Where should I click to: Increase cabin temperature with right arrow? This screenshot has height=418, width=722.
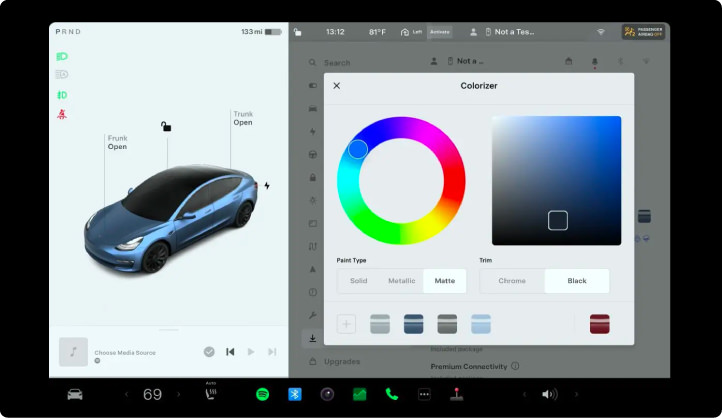(179, 394)
